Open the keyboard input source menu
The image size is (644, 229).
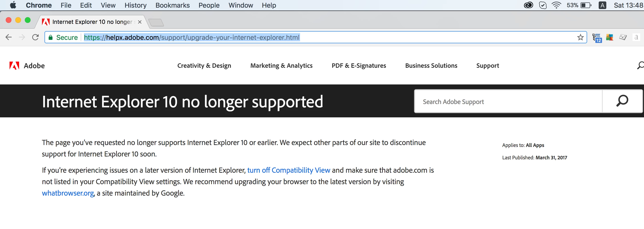point(602,5)
